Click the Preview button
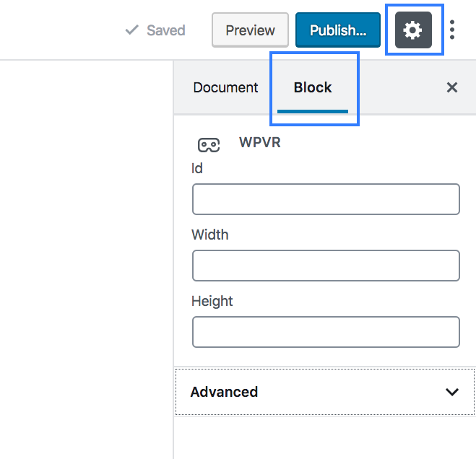 [x=250, y=30]
